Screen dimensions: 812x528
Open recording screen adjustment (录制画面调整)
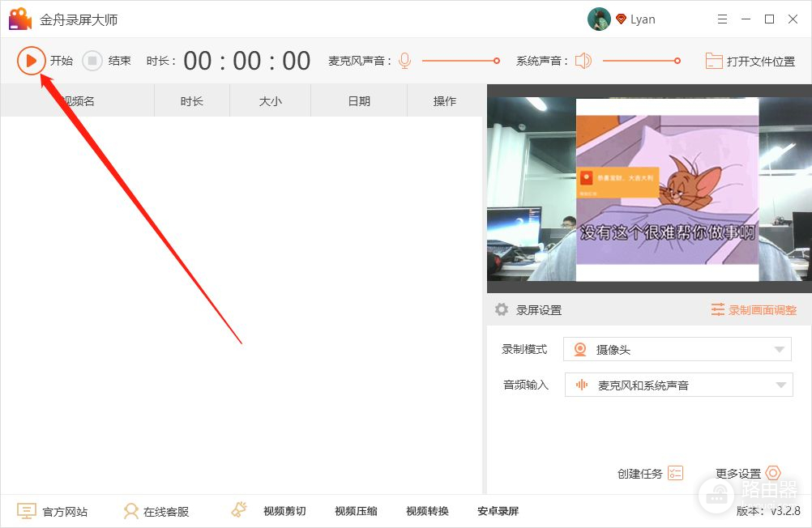point(754,310)
